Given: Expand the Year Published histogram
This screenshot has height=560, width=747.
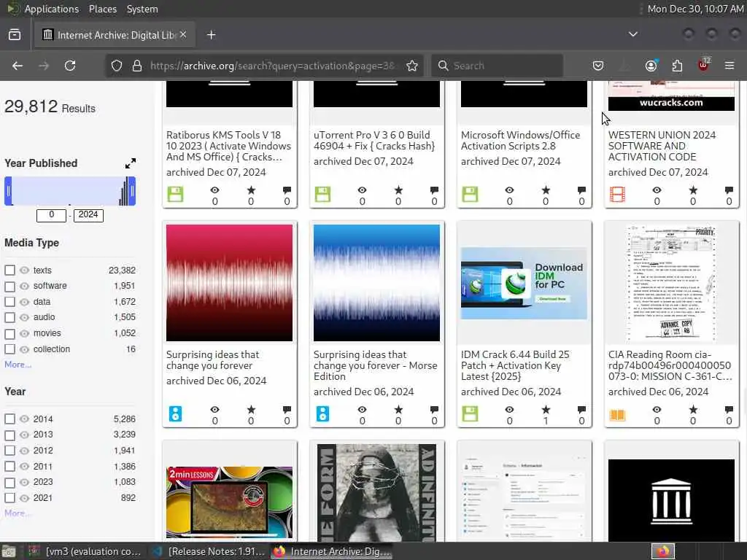Looking at the screenshot, I should (x=130, y=163).
